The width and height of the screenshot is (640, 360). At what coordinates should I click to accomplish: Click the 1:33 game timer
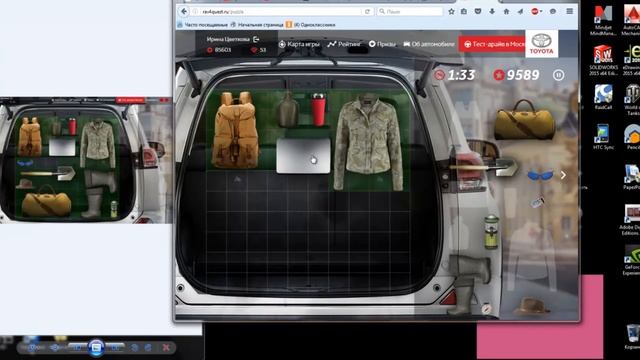455,75
